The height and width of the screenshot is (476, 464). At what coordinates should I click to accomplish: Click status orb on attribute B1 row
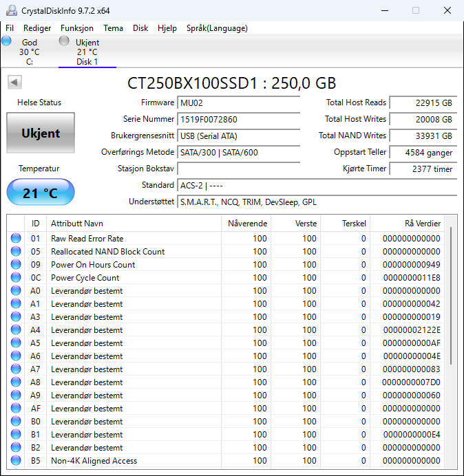point(16,434)
